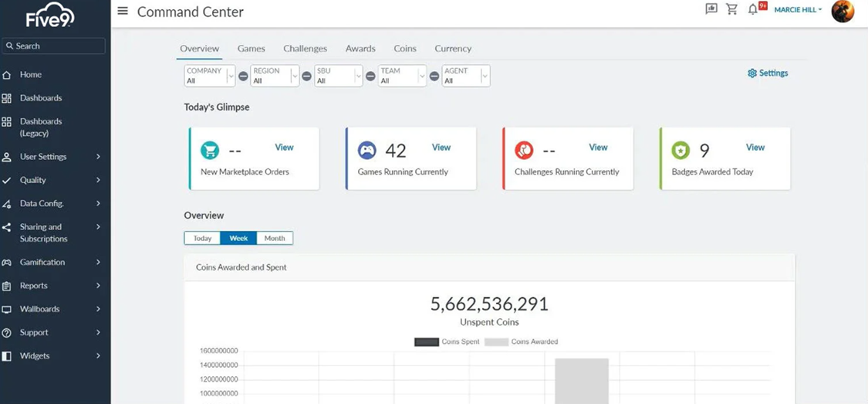The width and height of the screenshot is (868, 404).
Task: Click the green badge icon on Badges card
Action: click(x=681, y=150)
